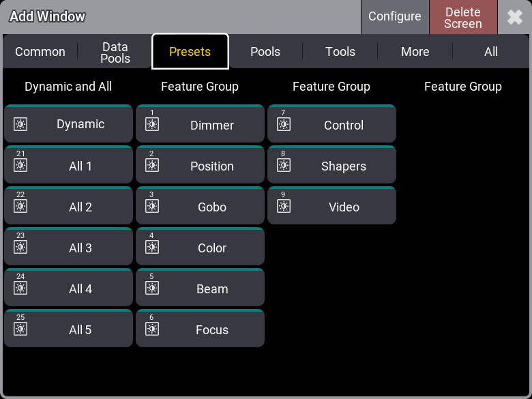Image resolution: width=532 pixels, height=399 pixels.
Task: Add the All 2 preset window
Action: pos(68,205)
